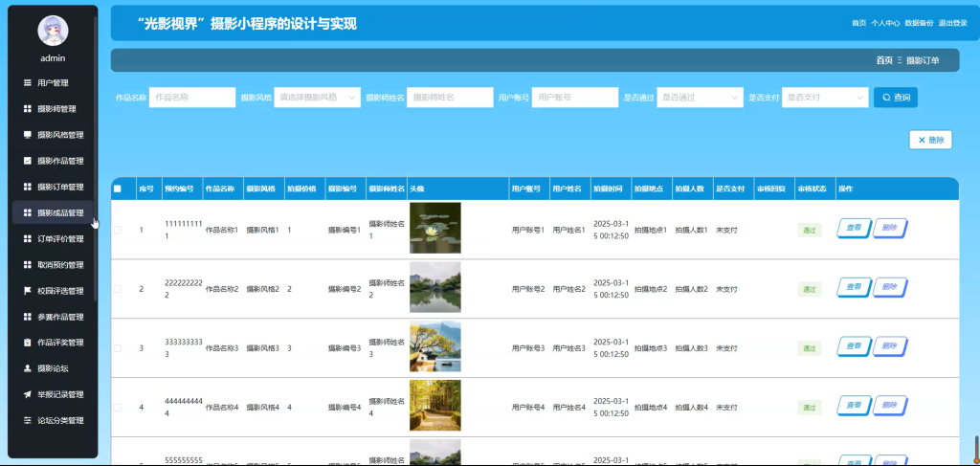980x466 pixels.
Task: Click the 摄影风格管理 monitor icon
Action: [x=28, y=134]
